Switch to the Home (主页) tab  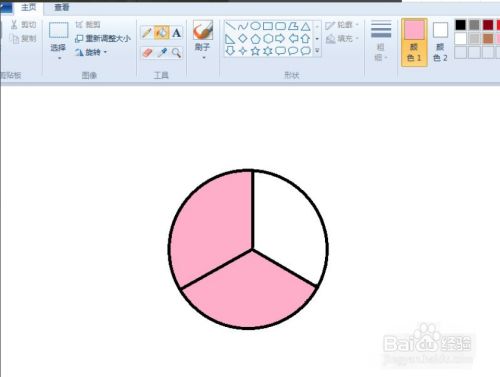point(28,7)
